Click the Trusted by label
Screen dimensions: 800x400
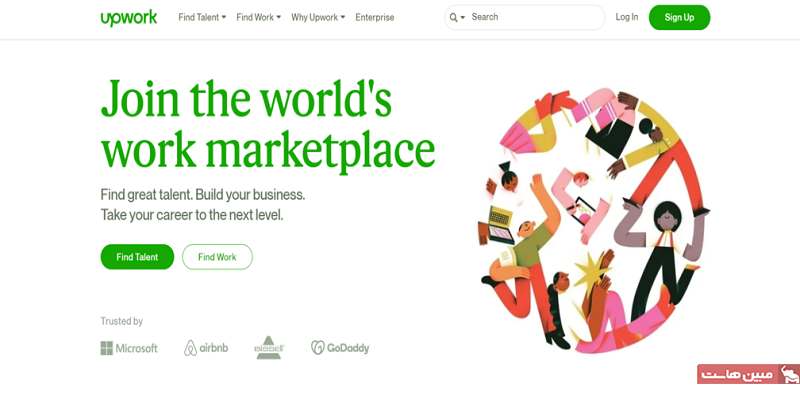tap(121, 321)
